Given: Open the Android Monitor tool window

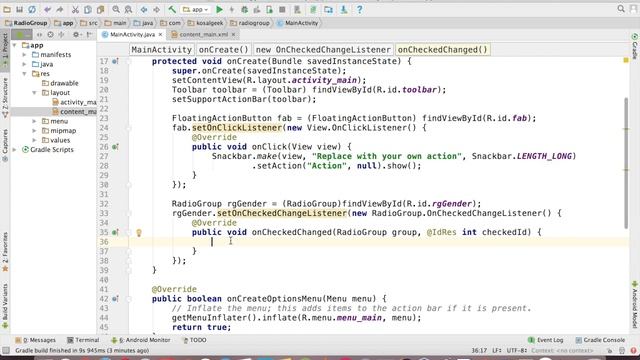Looking at the screenshot, I should coord(141,340).
